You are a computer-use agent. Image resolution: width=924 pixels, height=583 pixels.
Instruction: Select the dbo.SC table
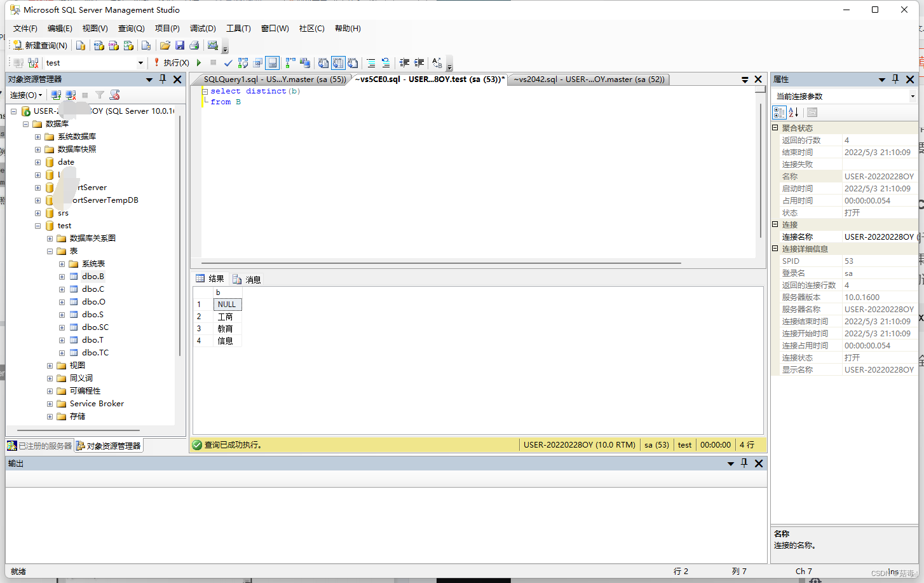pyautogui.click(x=95, y=327)
